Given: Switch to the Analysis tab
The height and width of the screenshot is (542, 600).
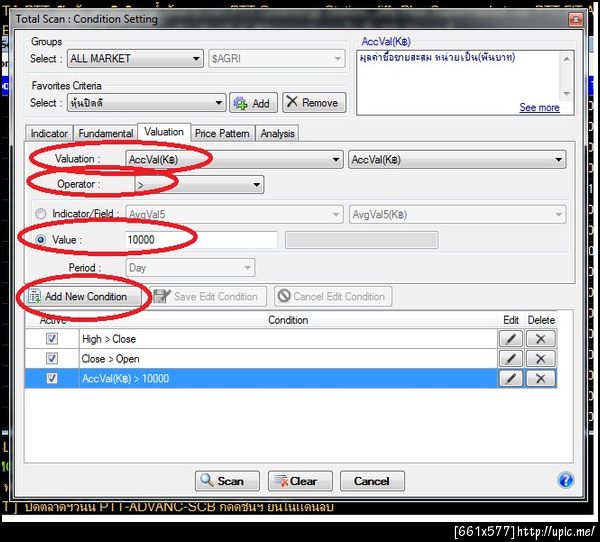Looking at the screenshot, I should coord(277,134).
